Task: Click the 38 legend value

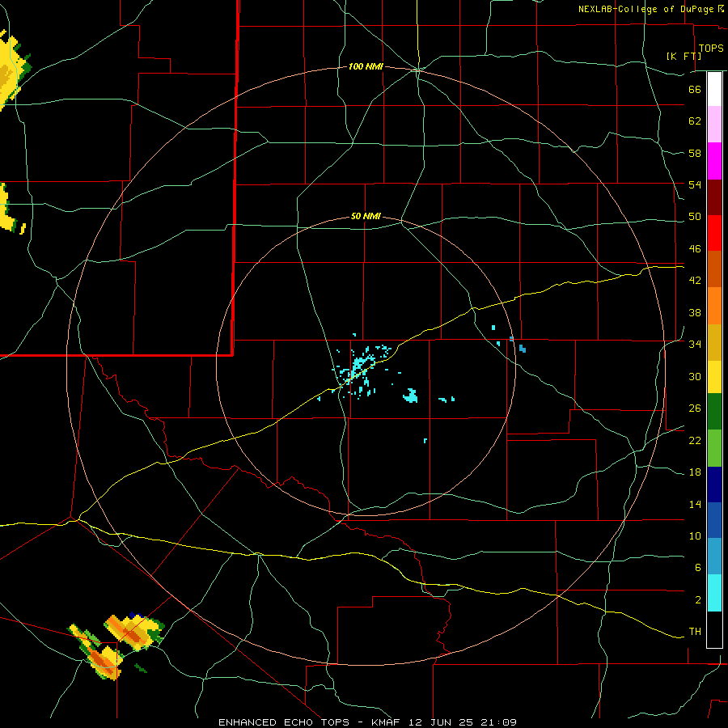Action: (x=695, y=313)
